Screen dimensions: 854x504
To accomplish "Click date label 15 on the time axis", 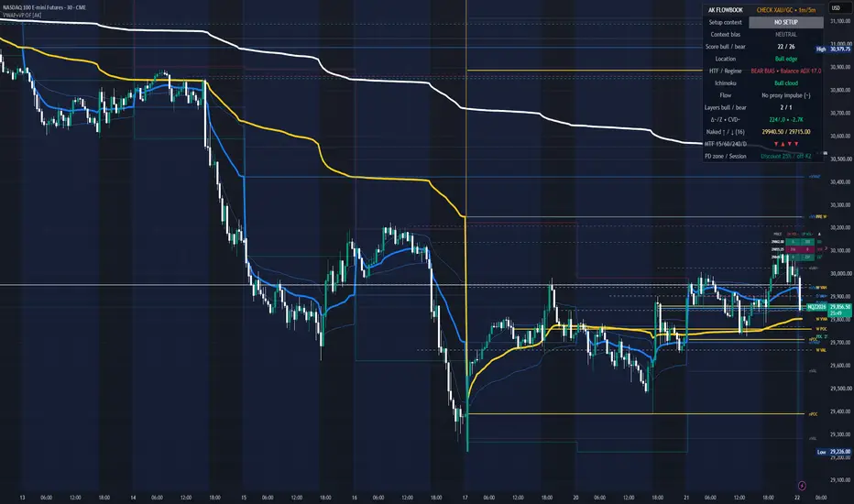I will tap(244, 498).
